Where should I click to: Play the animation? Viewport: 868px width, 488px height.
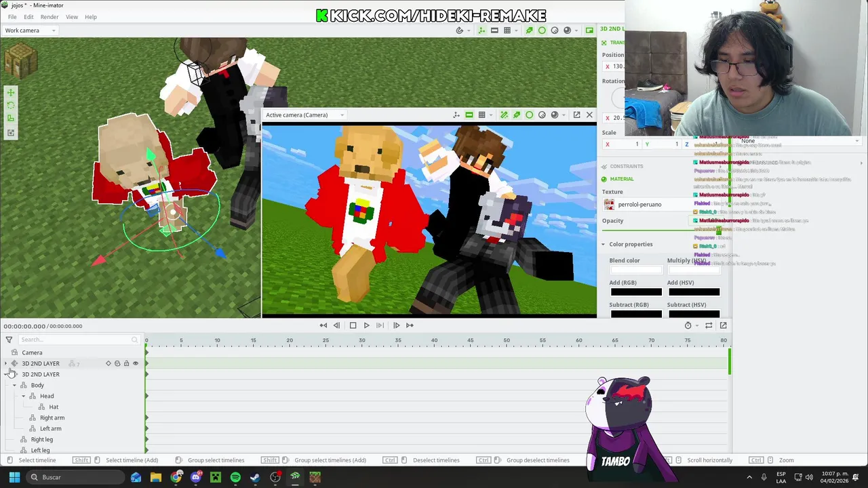366,325
